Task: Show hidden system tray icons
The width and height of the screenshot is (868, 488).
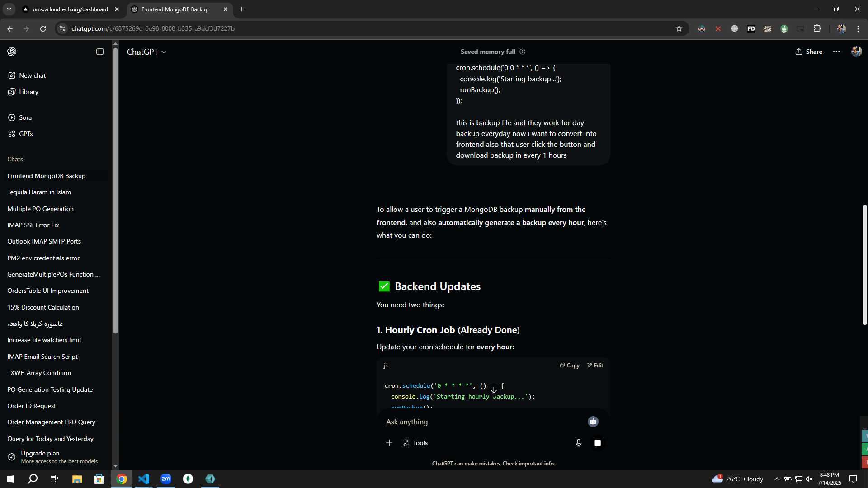Action: pos(777,479)
